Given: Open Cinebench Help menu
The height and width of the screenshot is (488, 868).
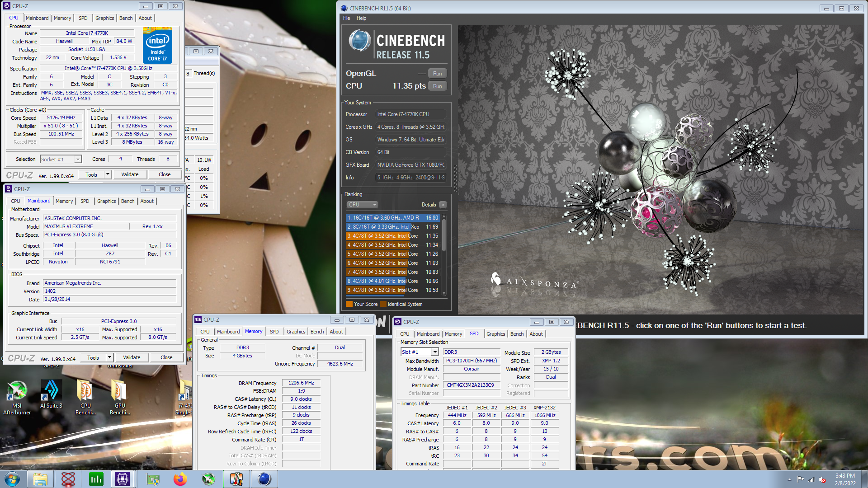Looking at the screenshot, I should [x=361, y=18].
